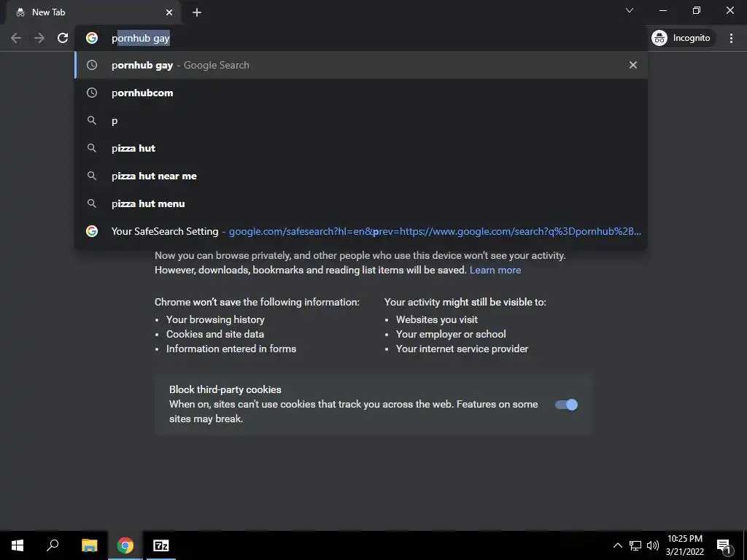The width and height of the screenshot is (747, 560).
Task: Show hidden system tray icons
Action: pyautogui.click(x=617, y=545)
